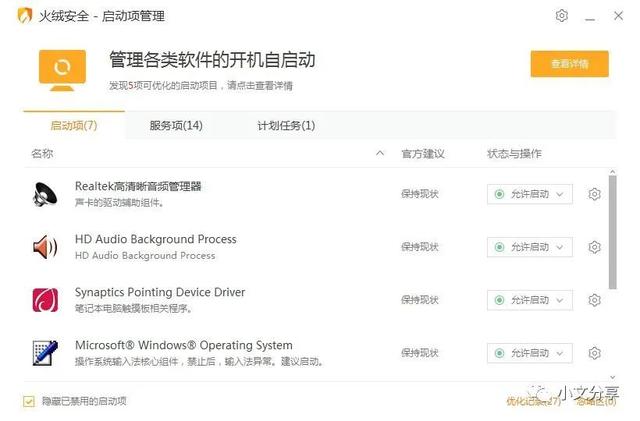640x421 pixels.
Task: Click the Synaptics red app icon
Action: coord(46,300)
